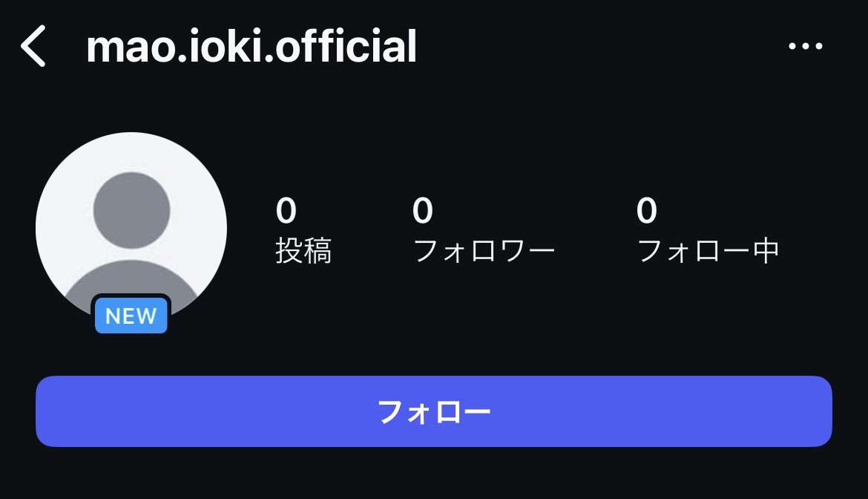The height and width of the screenshot is (499, 868).
Task: Open the 投稿 posts label
Action: [x=303, y=251]
